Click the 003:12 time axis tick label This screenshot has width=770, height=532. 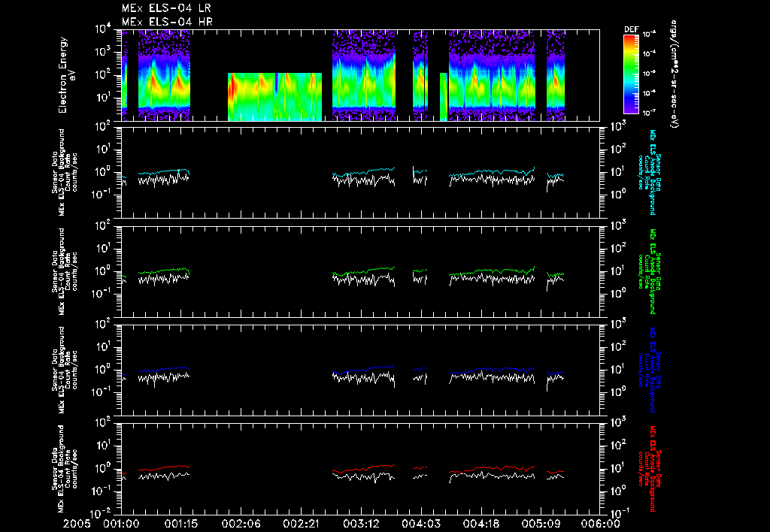click(x=360, y=524)
